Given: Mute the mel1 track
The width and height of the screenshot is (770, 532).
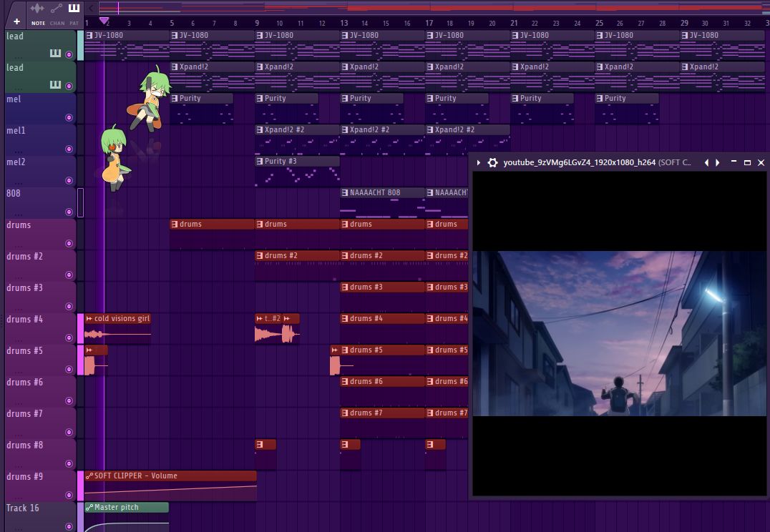Looking at the screenshot, I should [69, 149].
